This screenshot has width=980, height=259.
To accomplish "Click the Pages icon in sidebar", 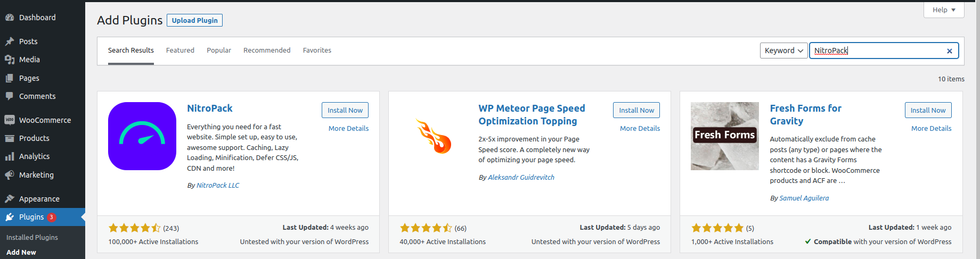I will (x=10, y=78).
